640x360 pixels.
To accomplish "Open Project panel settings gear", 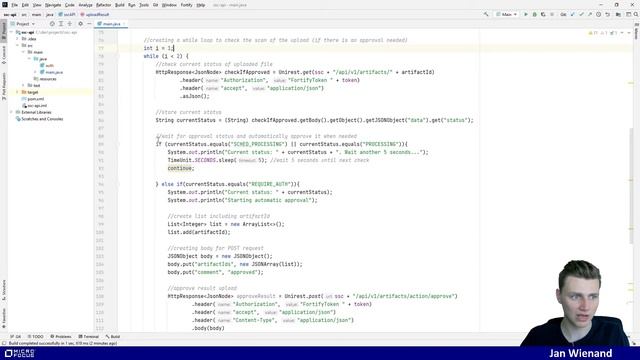I will click(80, 24).
